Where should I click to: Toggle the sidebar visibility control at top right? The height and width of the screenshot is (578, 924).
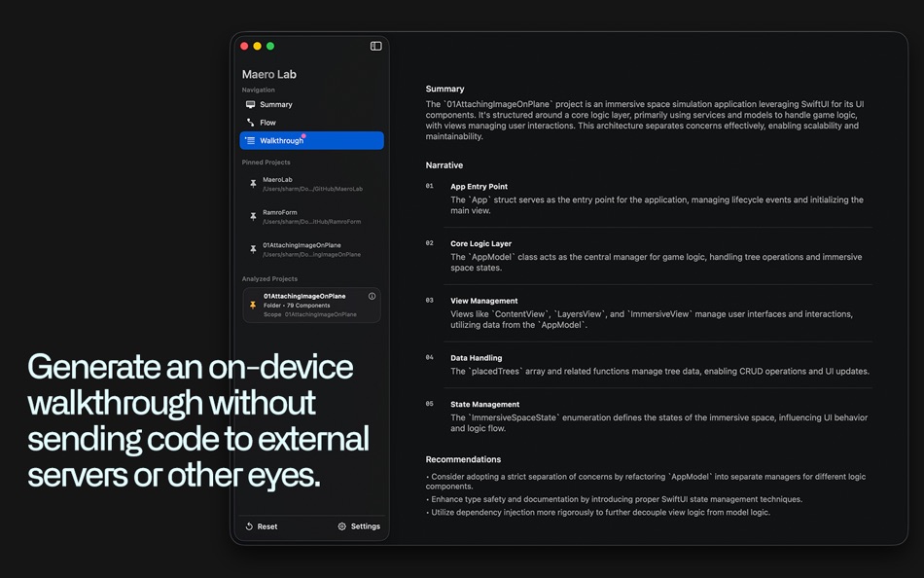375,45
